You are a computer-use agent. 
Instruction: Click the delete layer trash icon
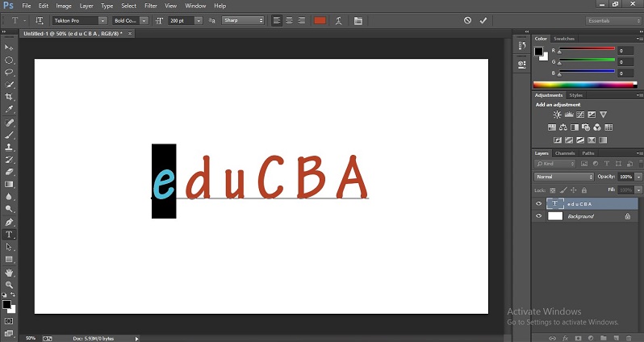[x=629, y=338]
